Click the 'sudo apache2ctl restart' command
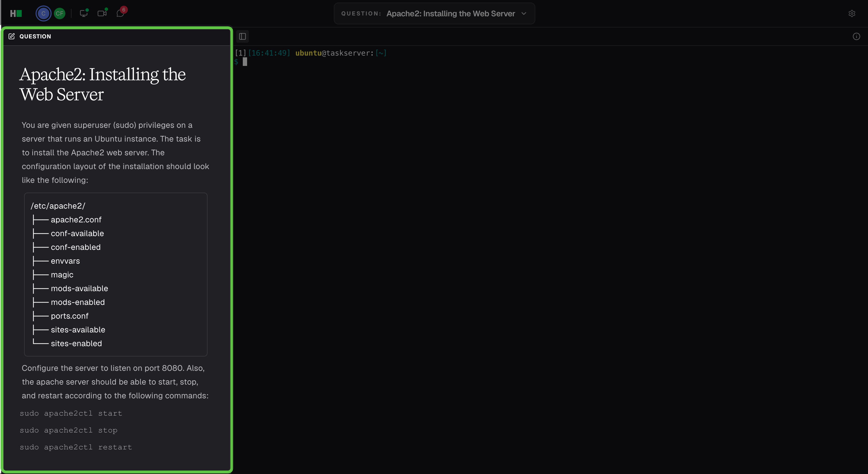Screen dimensions: 868x474 click(76, 447)
